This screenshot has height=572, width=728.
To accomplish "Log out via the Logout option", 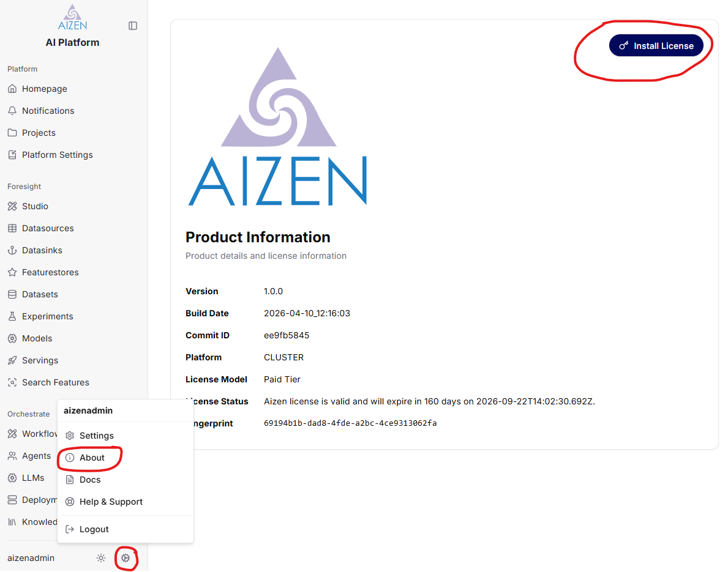I will pyautogui.click(x=94, y=529).
